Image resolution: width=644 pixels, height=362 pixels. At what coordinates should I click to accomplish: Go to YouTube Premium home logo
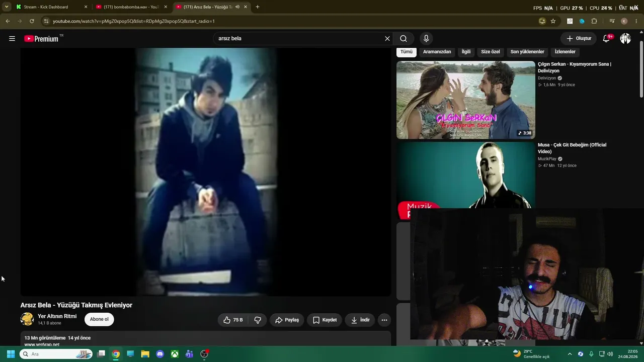[42, 39]
